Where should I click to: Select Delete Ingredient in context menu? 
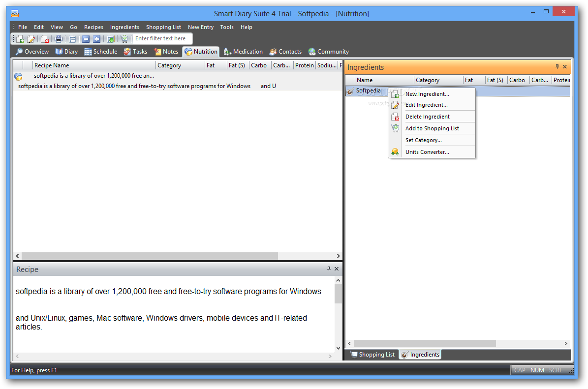coord(432,117)
